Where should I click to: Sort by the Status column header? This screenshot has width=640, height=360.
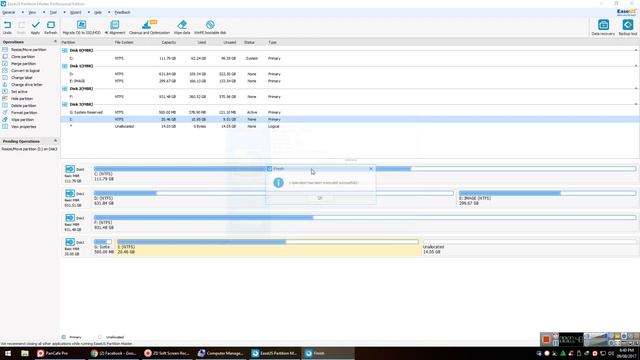(x=249, y=42)
